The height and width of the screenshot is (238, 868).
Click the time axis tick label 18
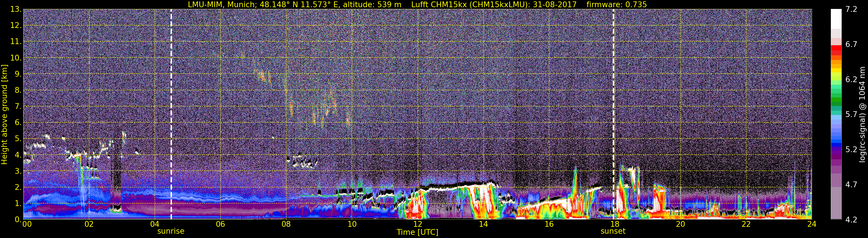(614, 224)
